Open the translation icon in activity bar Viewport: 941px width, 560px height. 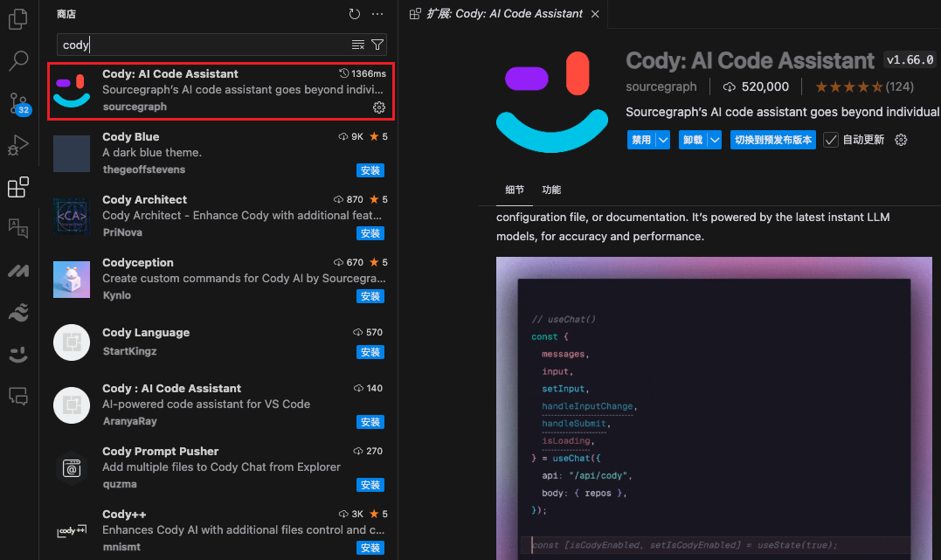pos(18,229)
